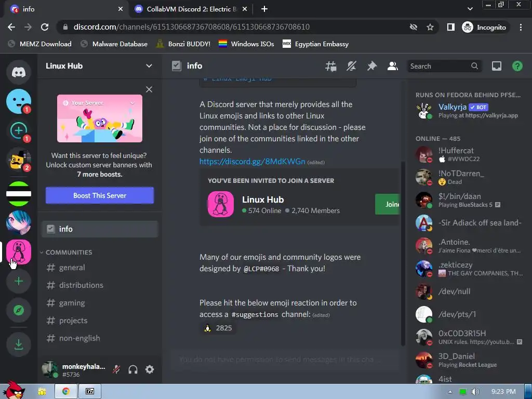Click Boost This Server button
This screenshot has width=532, height=399.
click(x=100, y=195)
